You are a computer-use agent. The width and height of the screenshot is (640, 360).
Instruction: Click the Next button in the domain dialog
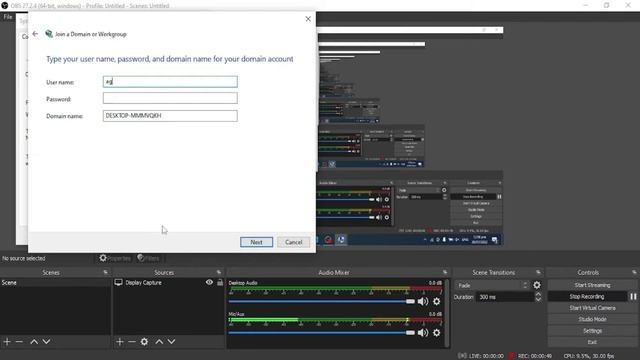pos(256,242)
